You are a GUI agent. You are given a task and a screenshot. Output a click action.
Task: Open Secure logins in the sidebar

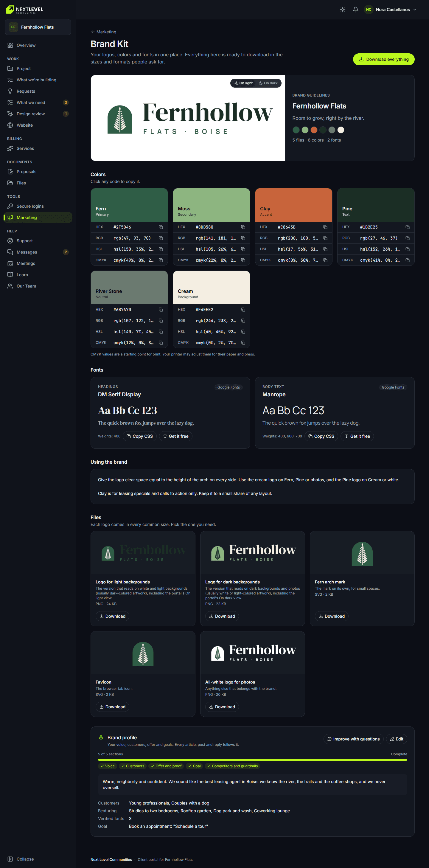click(38, 206)
